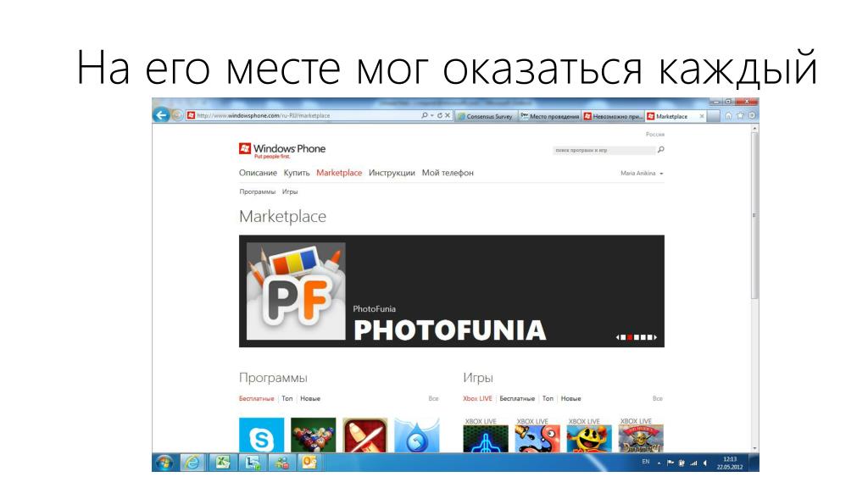Open the Skype app tile
868x488 pixels.
tap(261, 435)
